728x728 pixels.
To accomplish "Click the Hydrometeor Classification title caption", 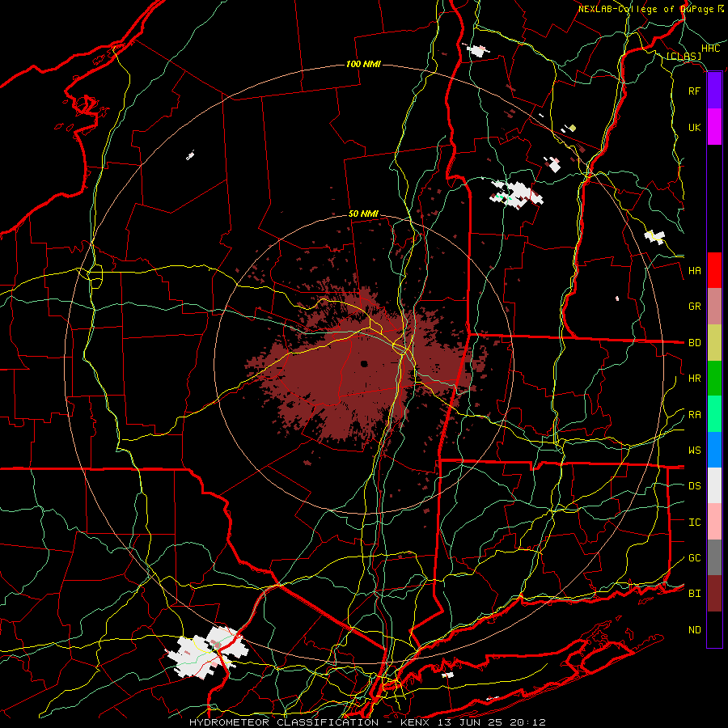I will pyautogui.click(x=368, y=722).
